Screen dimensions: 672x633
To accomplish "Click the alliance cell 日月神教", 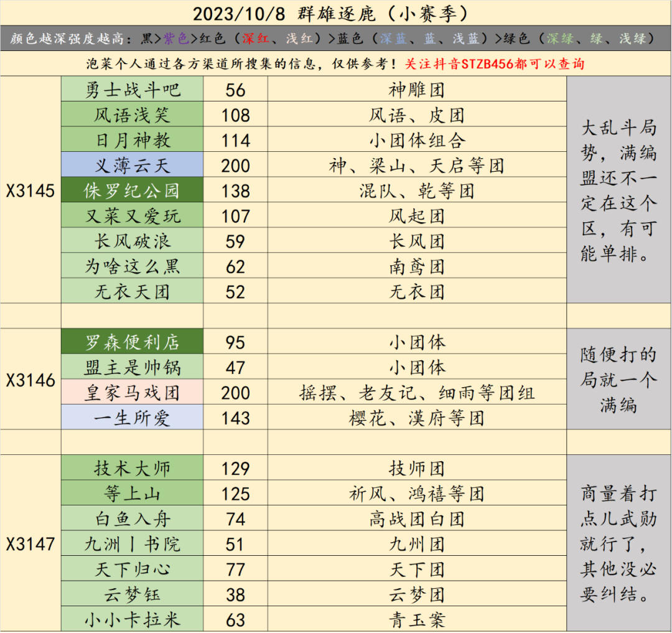I will pyautogui.click(x=132, y=139).
